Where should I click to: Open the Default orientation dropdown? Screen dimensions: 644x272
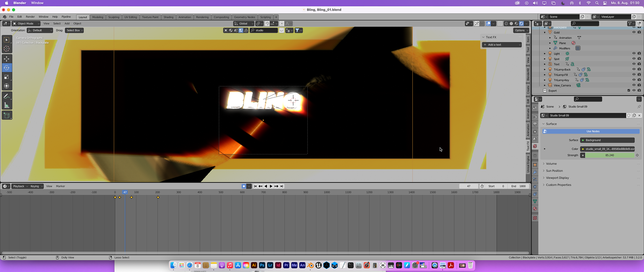(40, 30)
